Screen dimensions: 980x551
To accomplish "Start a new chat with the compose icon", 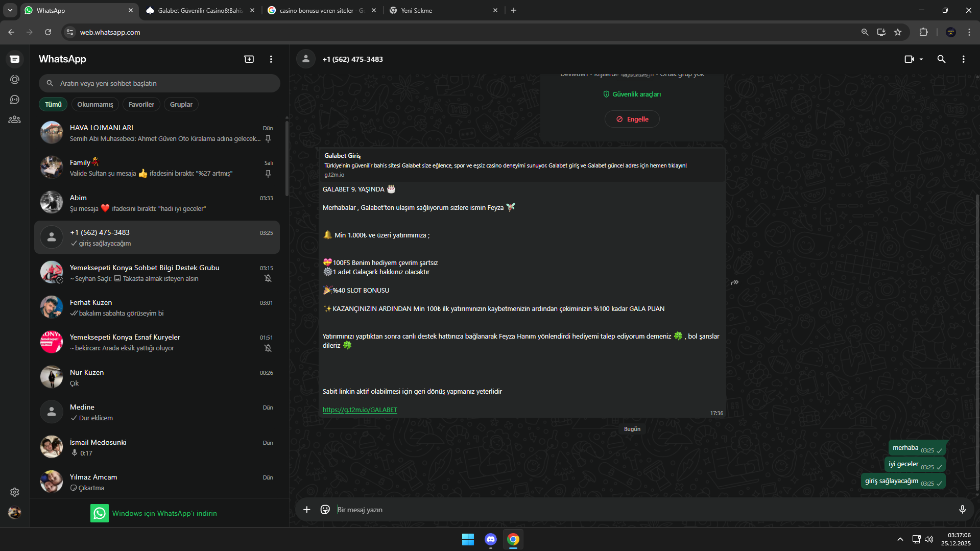I will point(249,59).
